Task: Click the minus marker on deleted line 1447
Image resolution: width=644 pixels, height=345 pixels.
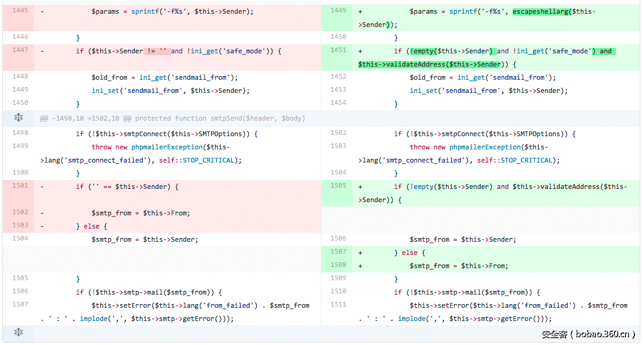Action: tap(42, 51)
